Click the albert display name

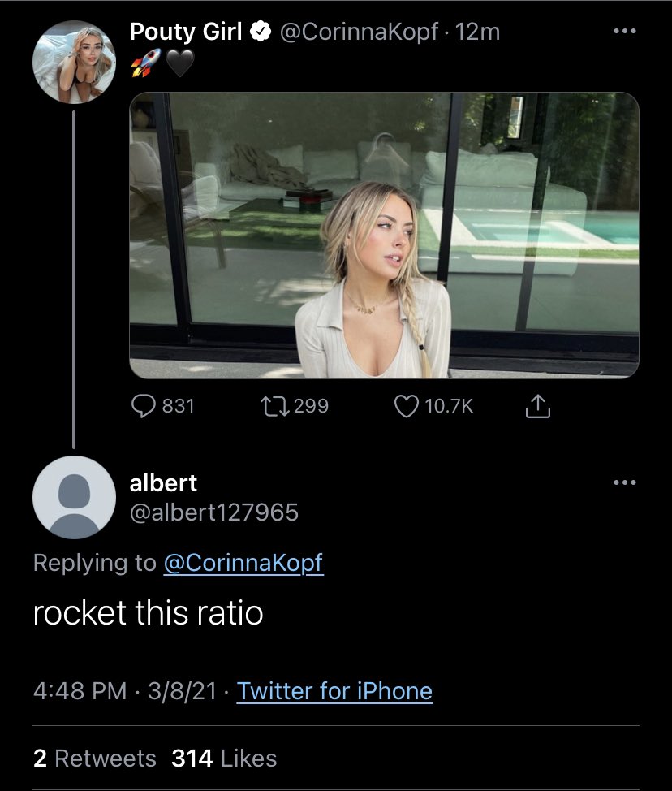point(163,483)
